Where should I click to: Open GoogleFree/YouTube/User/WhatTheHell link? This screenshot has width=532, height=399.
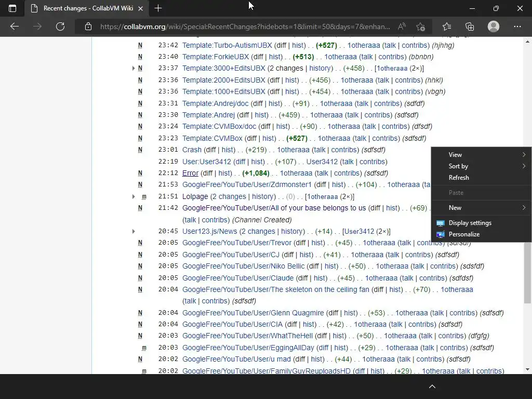(247, 336)
